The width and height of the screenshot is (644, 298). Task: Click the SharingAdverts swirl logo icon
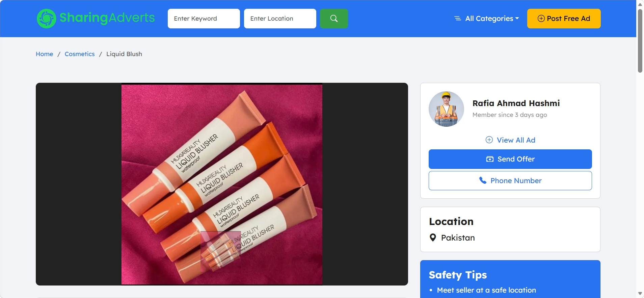click(47, 19)
